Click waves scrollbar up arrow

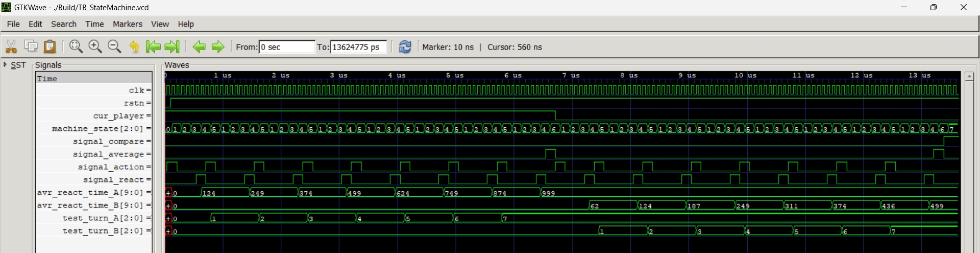coord(969,76)
